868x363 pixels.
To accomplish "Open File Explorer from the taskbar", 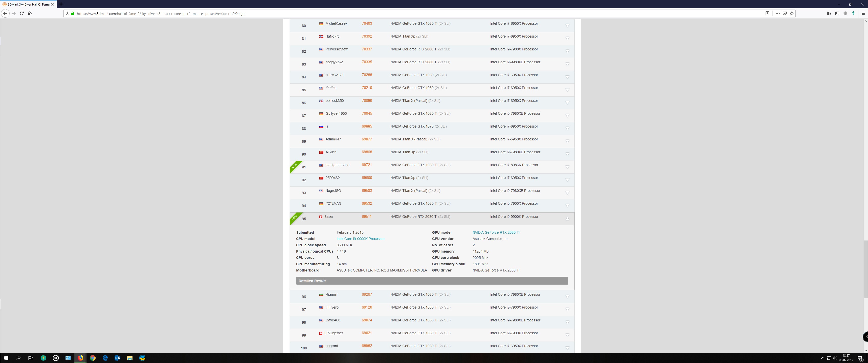I will 130,358.
